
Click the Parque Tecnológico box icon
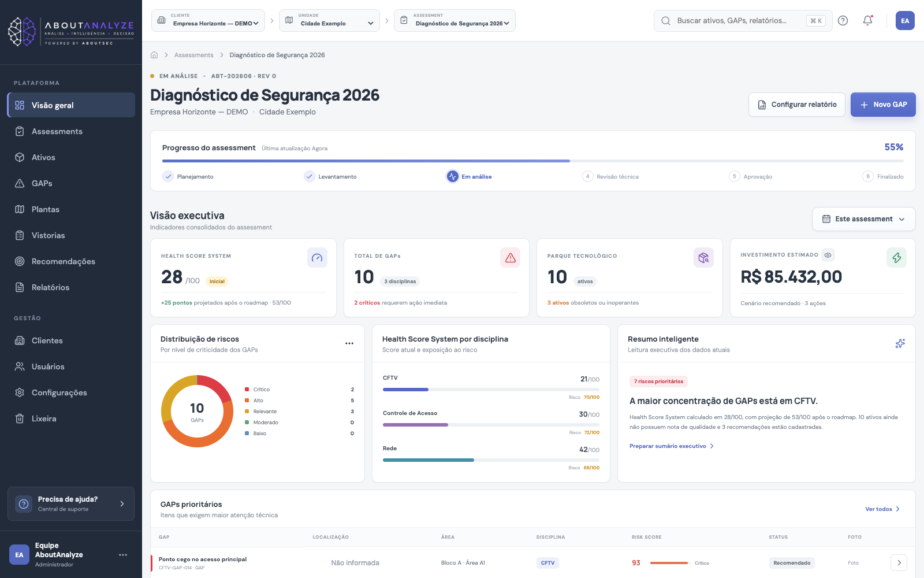click(x=703, y=258)
